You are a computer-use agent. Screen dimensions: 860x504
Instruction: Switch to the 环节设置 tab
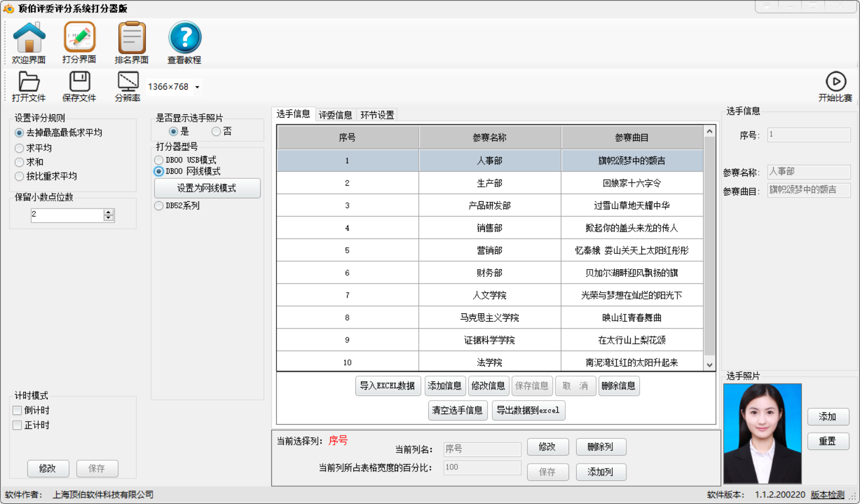point(377,114)
